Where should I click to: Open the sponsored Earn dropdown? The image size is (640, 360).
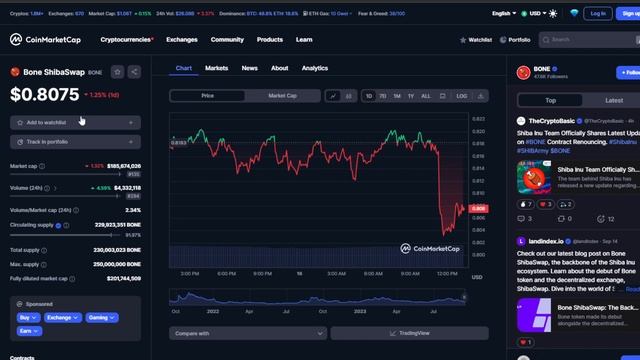(x=29, y=331)
